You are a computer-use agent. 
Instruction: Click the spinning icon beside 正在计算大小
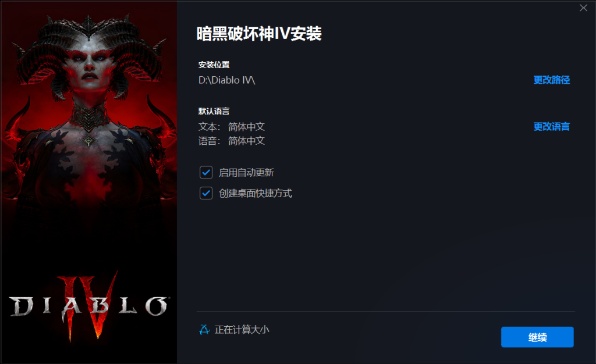[204, 330]
